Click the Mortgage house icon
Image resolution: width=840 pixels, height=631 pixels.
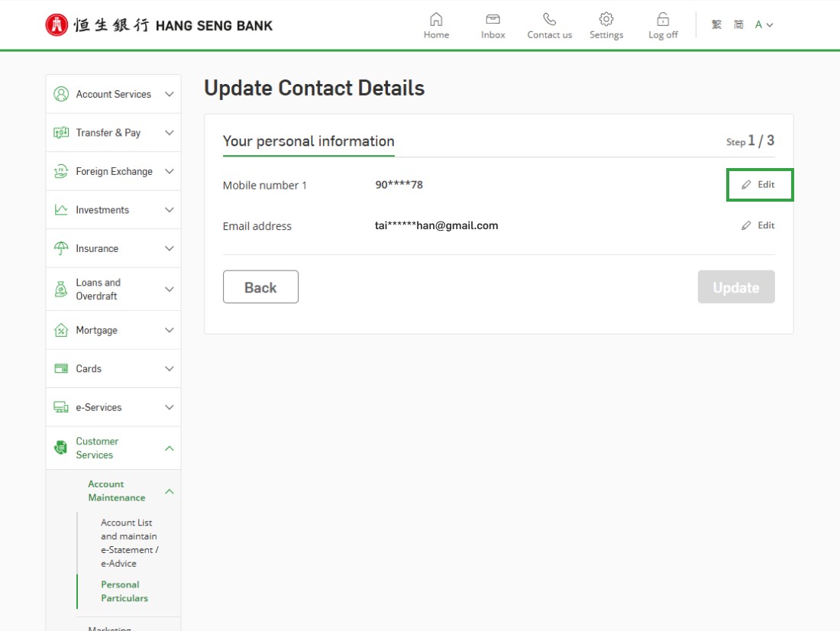(x=61, y=330)
